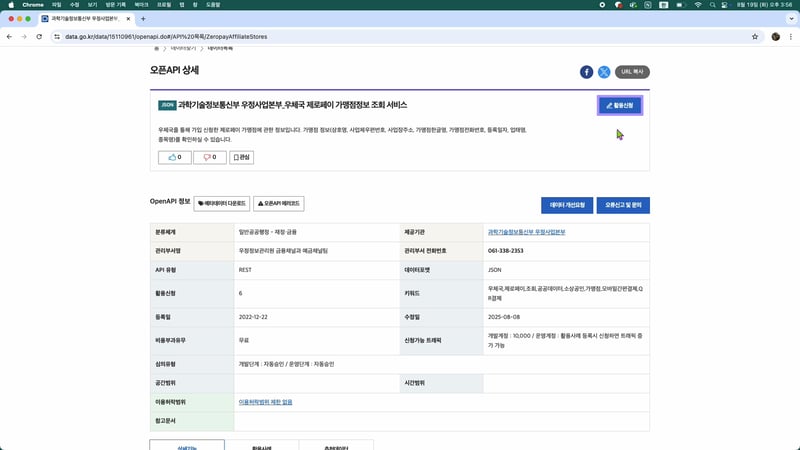Open the 파일 menu
This screenshot has width=800, height=450.
[57, 5]
